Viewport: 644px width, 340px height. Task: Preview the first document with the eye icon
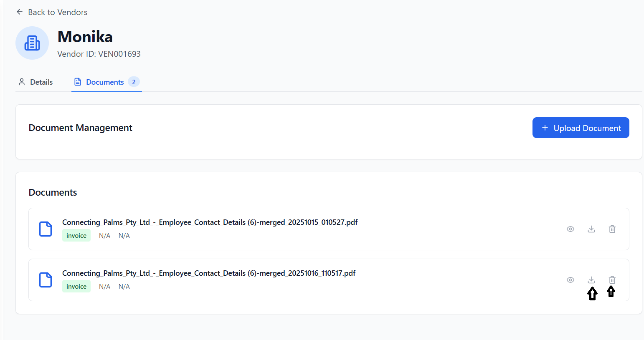pyautogui.click(x=570, y=229)
